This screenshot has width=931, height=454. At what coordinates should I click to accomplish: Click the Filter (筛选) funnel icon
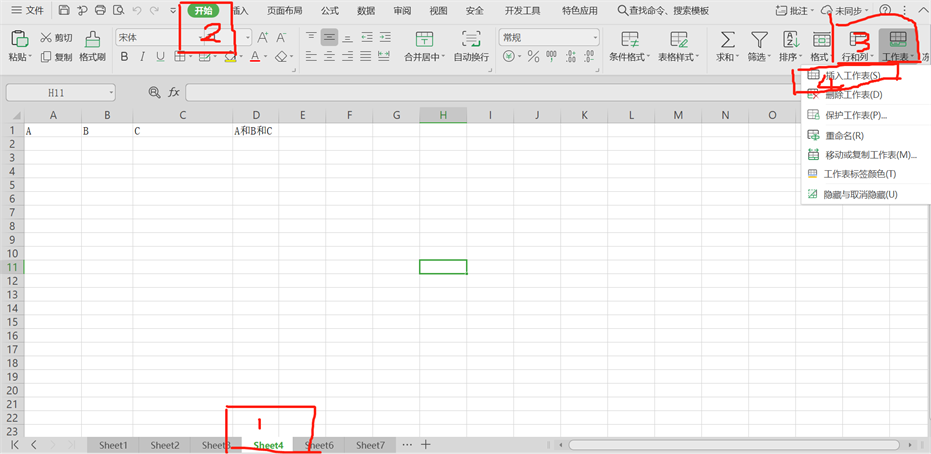[x=760, y=39]
